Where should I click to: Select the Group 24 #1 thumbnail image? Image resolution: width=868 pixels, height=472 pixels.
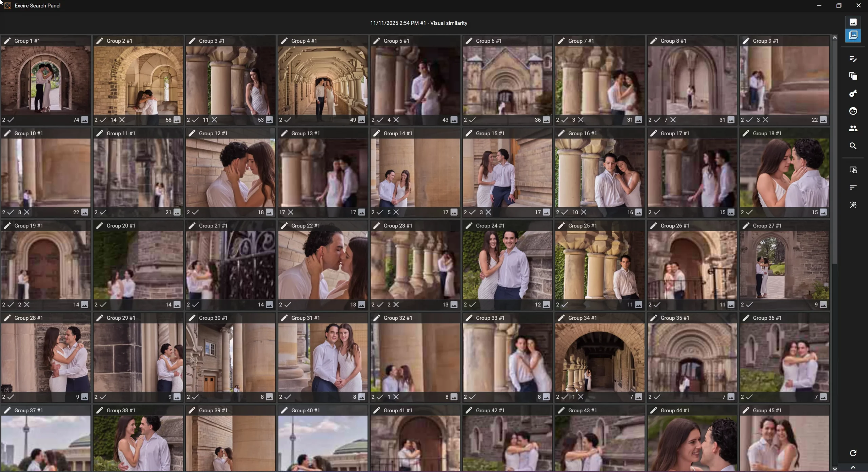(x=507, y=265)
